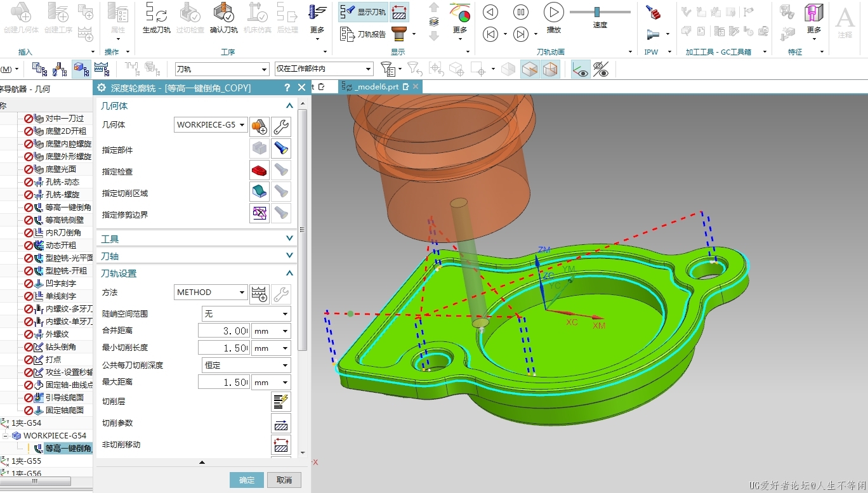
Task: Click edit geometry wrench icon
Action: (x=281, y=127)
